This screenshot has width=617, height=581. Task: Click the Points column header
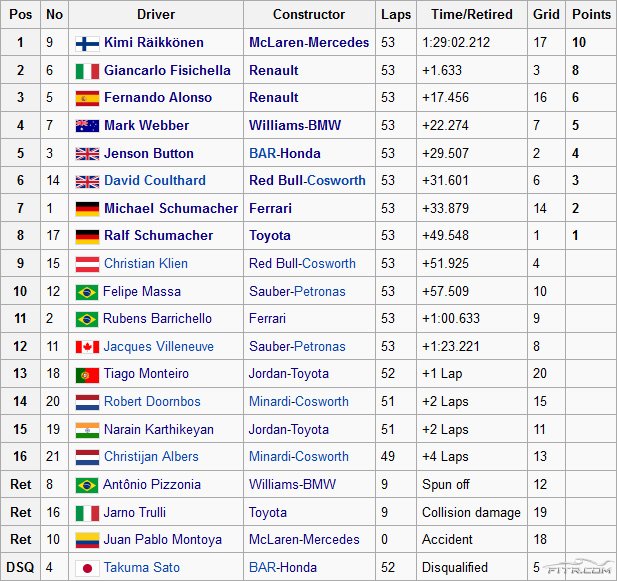pyautogui.click(x=591, y=15)
